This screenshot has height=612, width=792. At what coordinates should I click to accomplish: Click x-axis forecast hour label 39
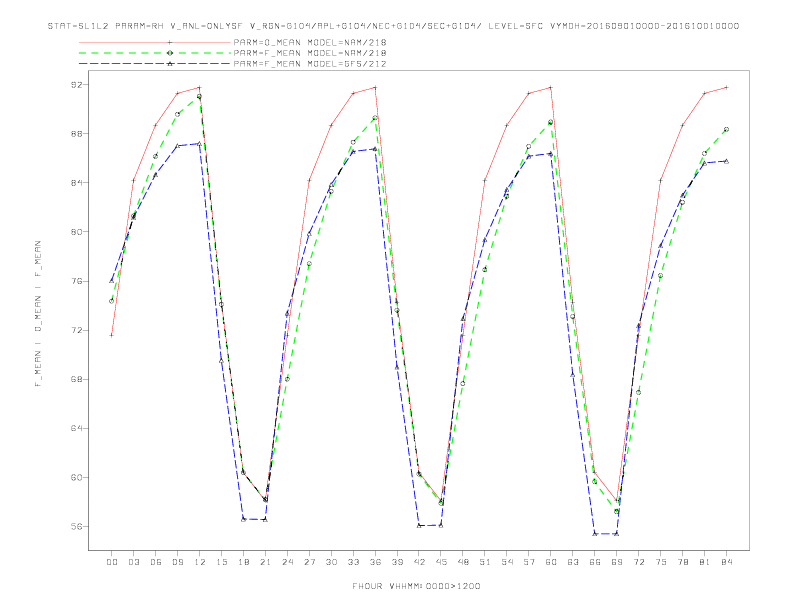[x=397, y=562]
